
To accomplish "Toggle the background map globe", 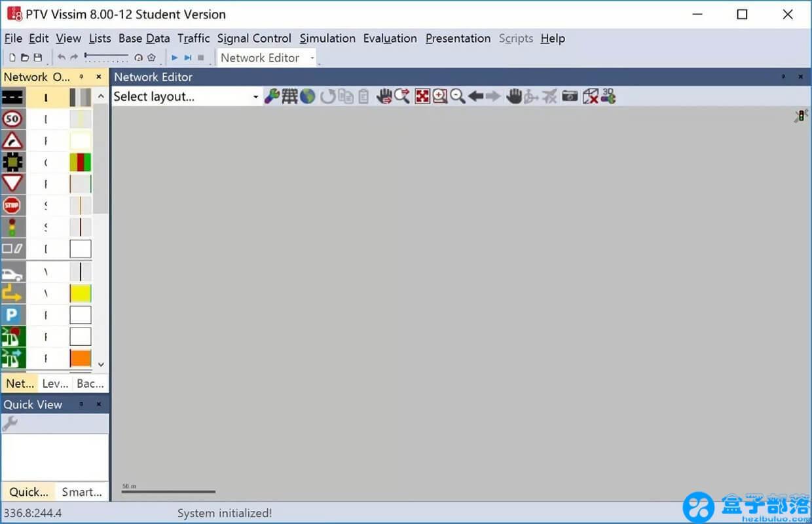I will pyautogui.click(x=307, y=97).
